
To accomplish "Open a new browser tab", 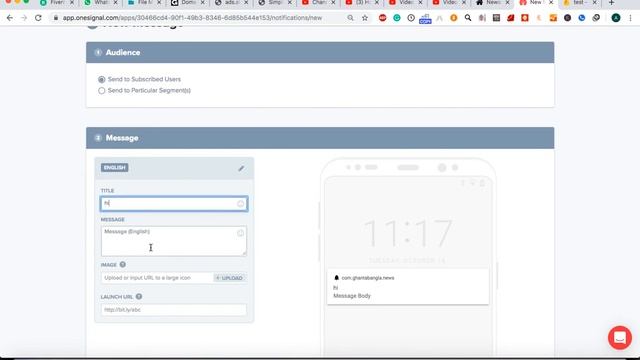I will 611,3.
